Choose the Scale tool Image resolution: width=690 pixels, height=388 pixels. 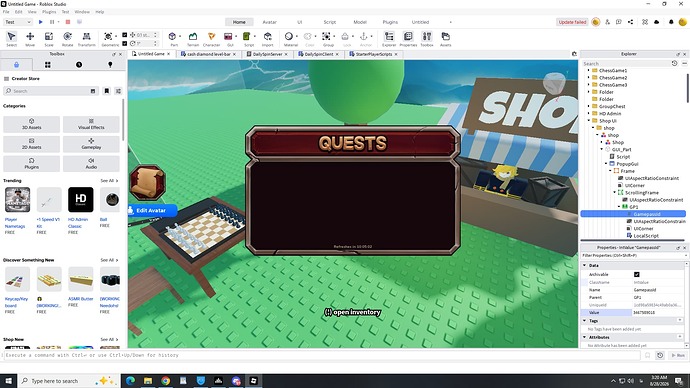point(49,39)
